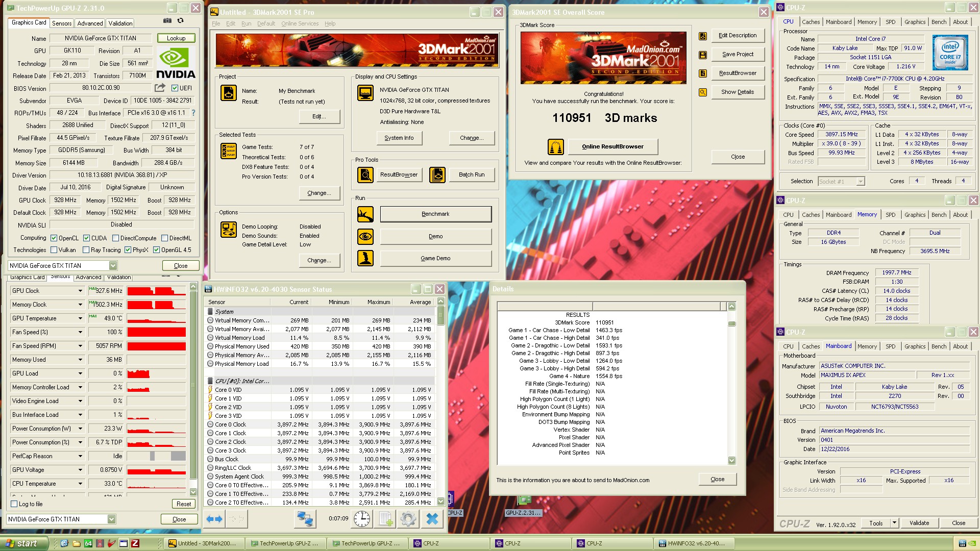The width and height of the screenshot is (980, 551).
Task: Click Details window scrollbar down arrow
Action: click(731, 461)
